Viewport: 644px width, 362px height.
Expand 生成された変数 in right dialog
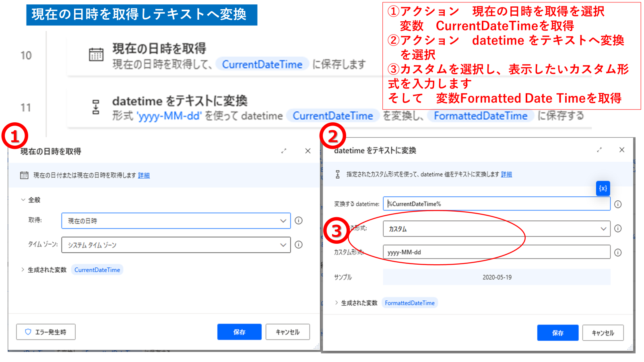tap(336, 302)
